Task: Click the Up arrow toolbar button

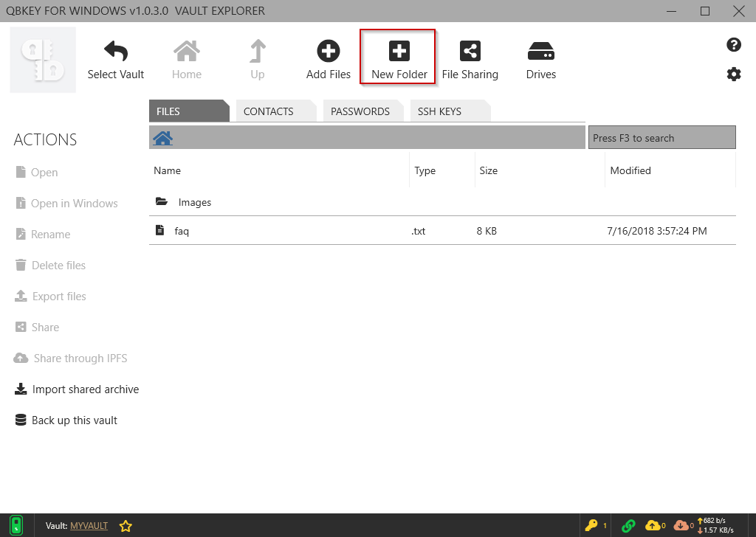Action: [x=258, y=60]
